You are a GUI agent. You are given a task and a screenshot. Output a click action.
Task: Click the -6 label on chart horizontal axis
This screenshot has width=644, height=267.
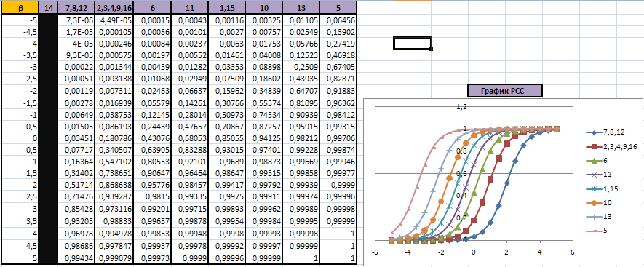(x=375, y=252)
